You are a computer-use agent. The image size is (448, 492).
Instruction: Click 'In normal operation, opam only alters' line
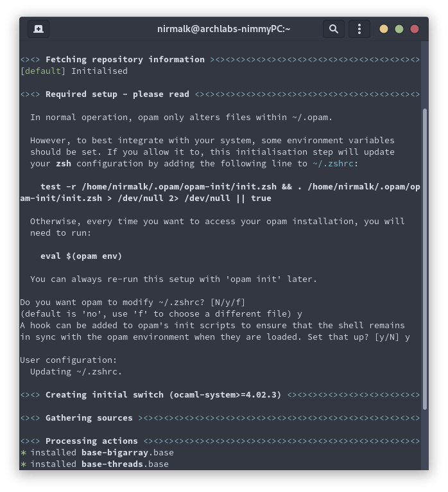coord(181,118)
